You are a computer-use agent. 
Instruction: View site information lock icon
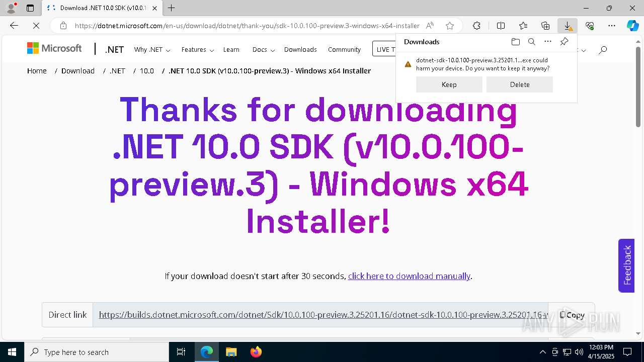[x=63, y=26]
